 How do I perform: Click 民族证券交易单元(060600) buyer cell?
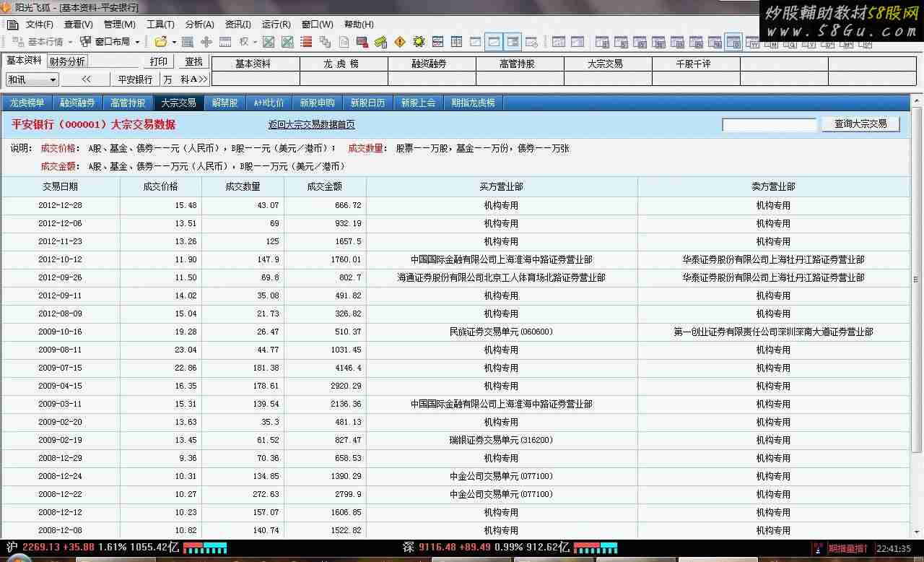502,332
